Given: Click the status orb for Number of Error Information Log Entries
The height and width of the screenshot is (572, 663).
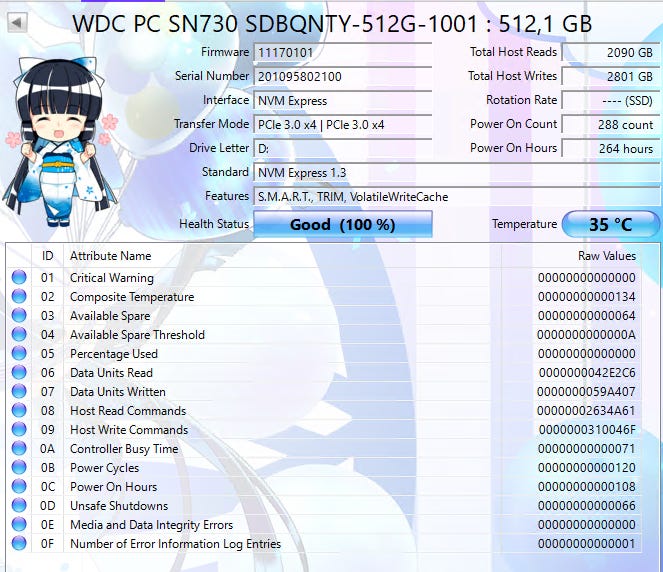Looking at the screenshot, I should (x=19, y=544).
